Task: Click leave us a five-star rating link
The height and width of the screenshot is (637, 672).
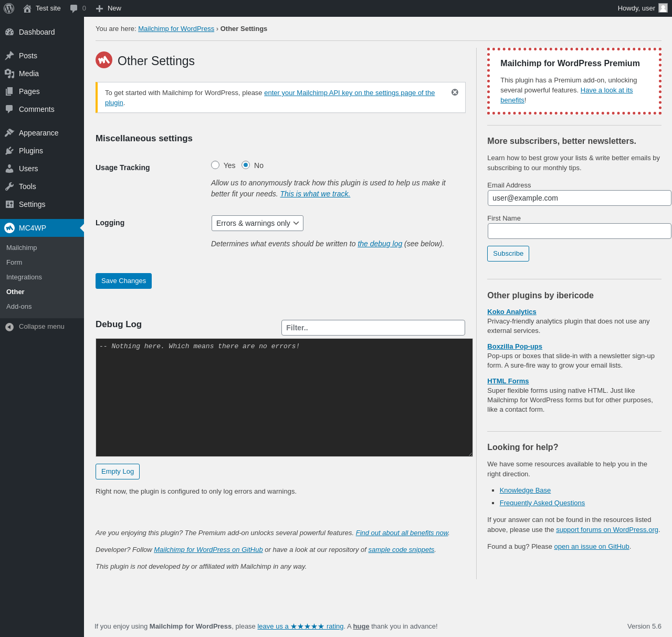Action: tap(300, 626)
